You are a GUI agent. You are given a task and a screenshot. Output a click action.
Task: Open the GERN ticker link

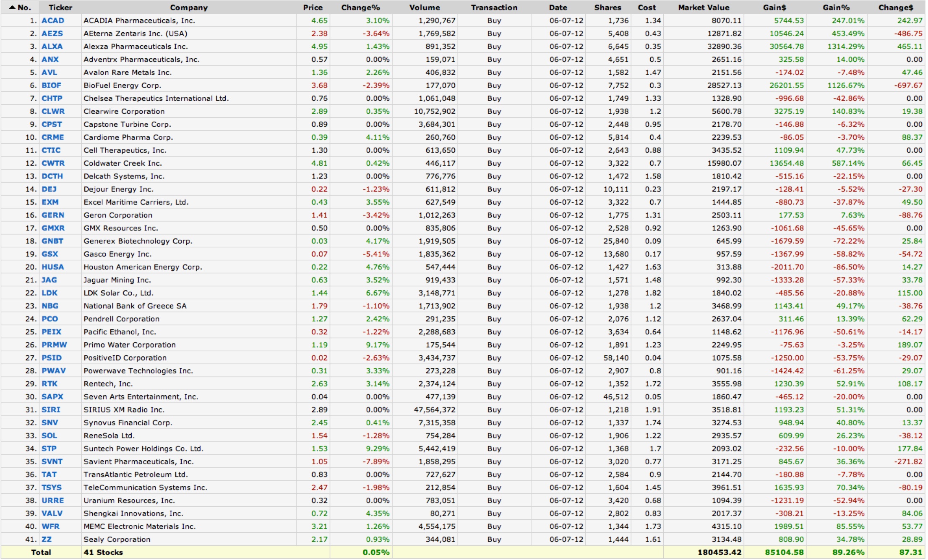click(53, 215)
